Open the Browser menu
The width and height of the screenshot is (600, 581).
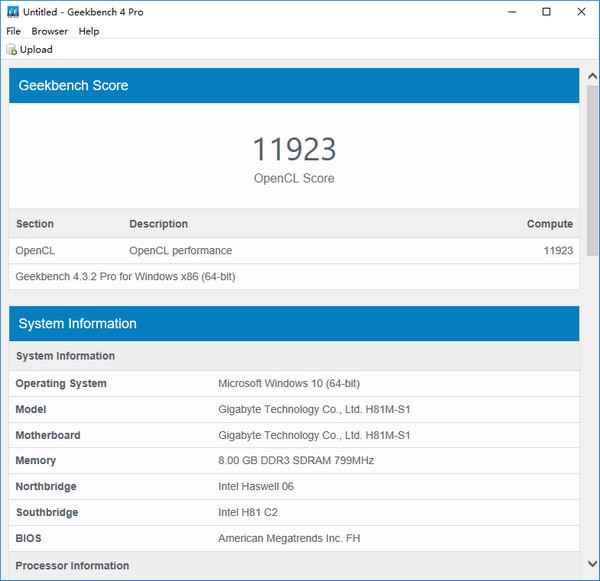[x=50, y=31]
